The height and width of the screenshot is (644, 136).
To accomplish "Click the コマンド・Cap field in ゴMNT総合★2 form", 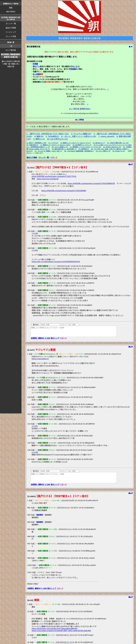I will 70,324.
